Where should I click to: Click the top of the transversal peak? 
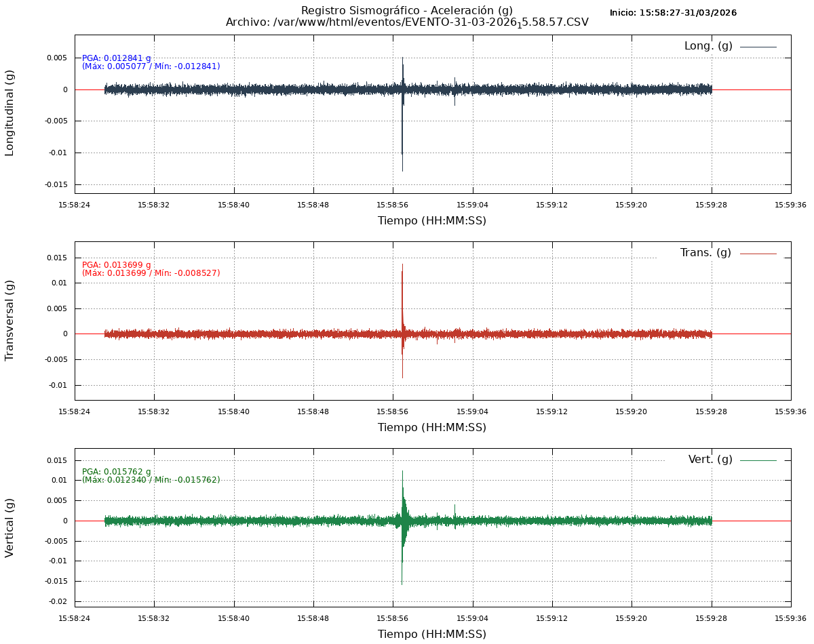(402, 265)
